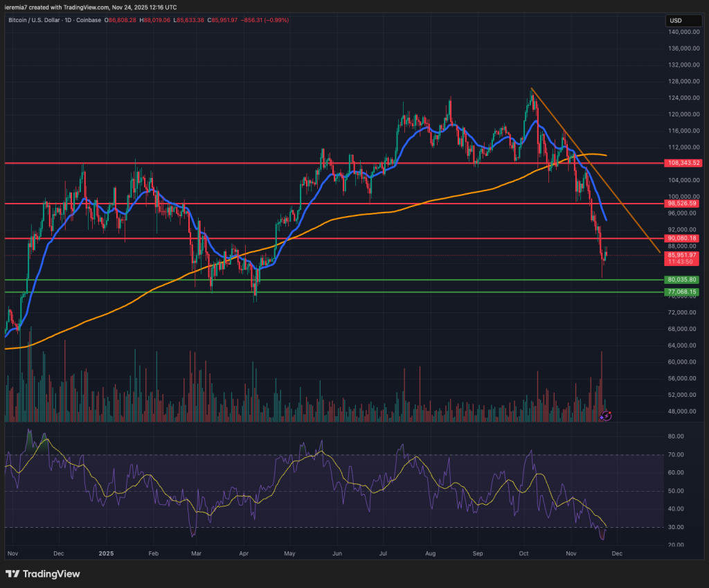Click the purple sparkle icon on the chart

601,418
